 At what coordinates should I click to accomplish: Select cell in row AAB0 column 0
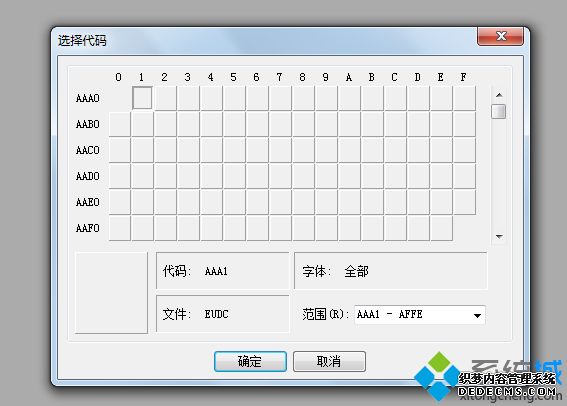click(120, 124)
